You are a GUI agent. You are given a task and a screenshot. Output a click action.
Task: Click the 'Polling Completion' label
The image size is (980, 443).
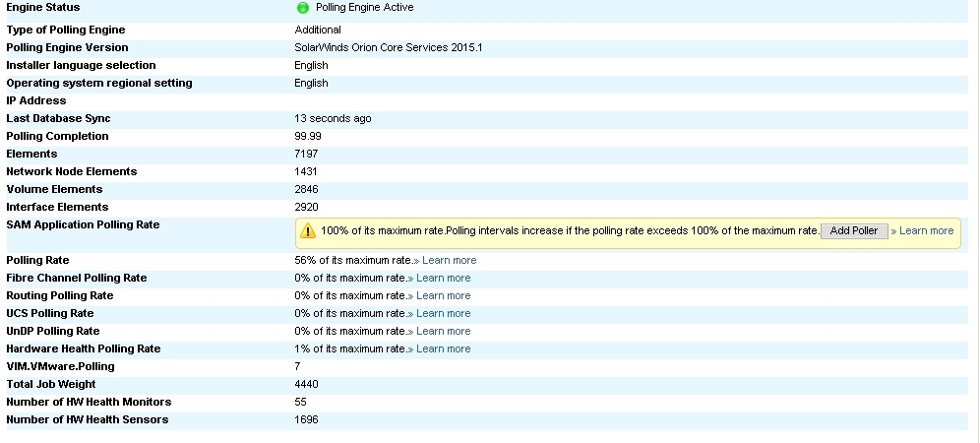57,137
